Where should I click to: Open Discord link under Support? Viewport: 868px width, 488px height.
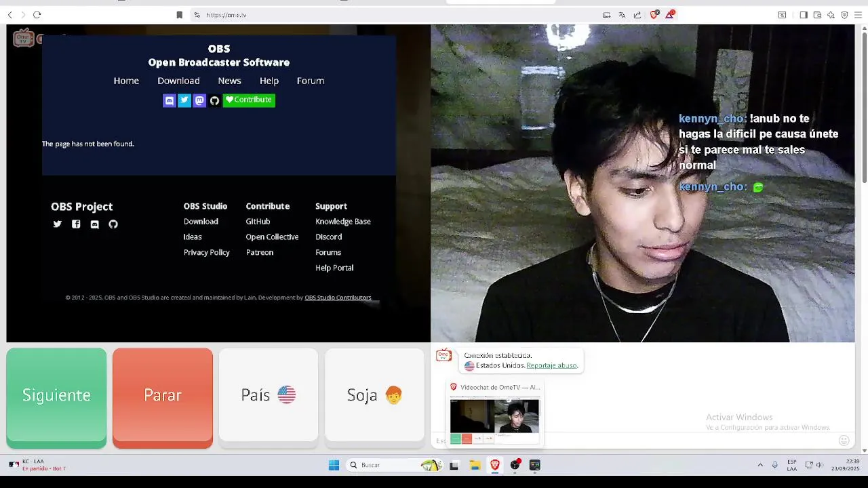(328, 237)
